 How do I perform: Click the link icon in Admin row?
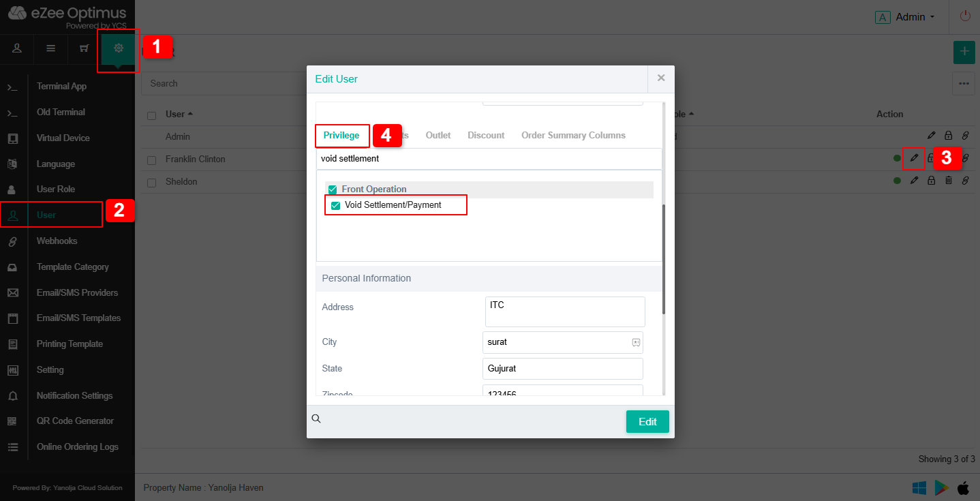point(965,136)
